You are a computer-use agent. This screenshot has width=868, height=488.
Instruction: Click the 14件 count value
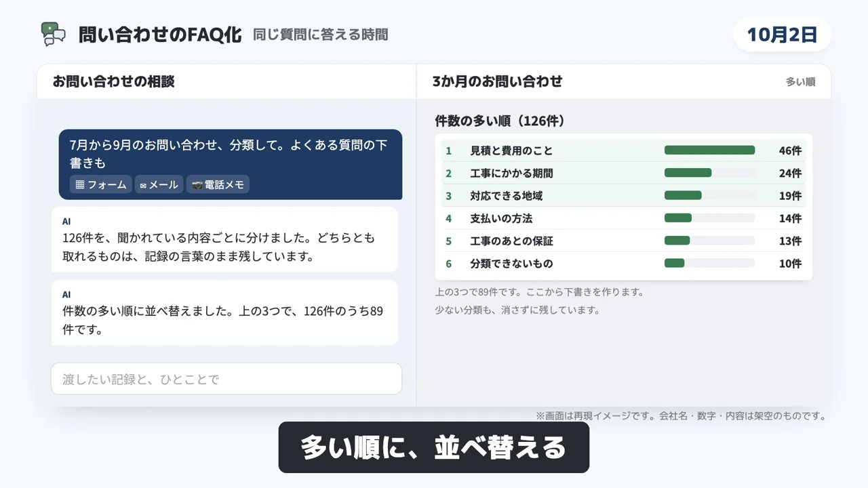(x=790, y=218)
